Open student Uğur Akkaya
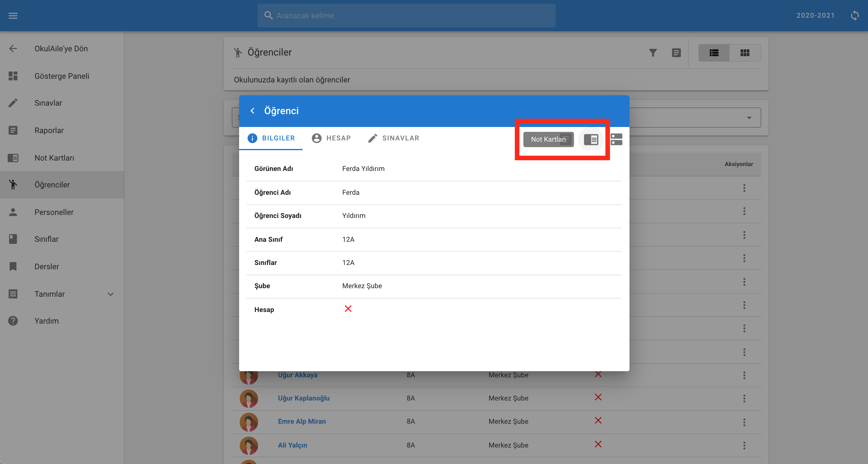This screenshot has height=464, width=868. pos(298,375)
